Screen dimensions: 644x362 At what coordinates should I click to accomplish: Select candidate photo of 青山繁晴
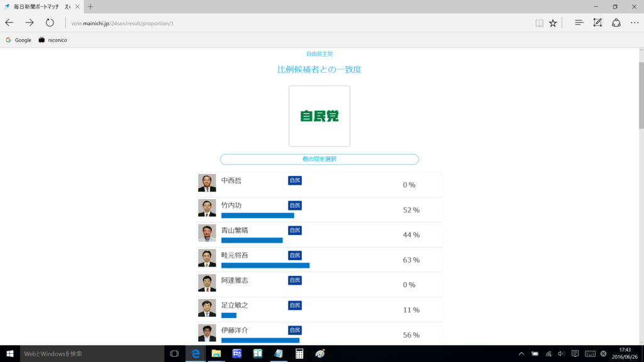(207, 233)
